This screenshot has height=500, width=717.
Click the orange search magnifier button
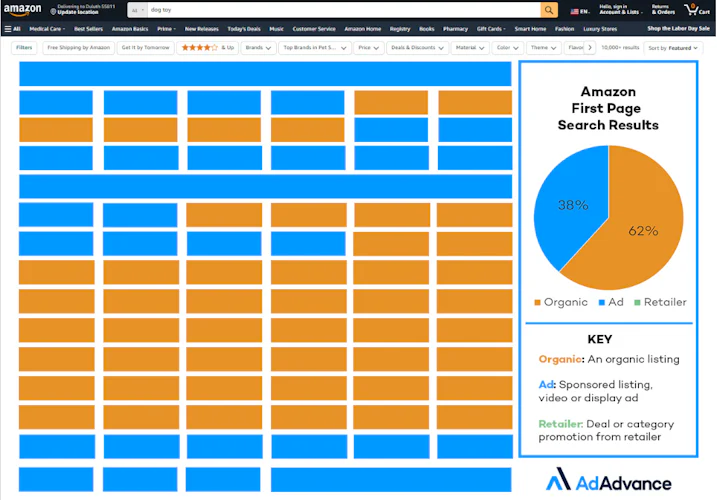point(549,10)
